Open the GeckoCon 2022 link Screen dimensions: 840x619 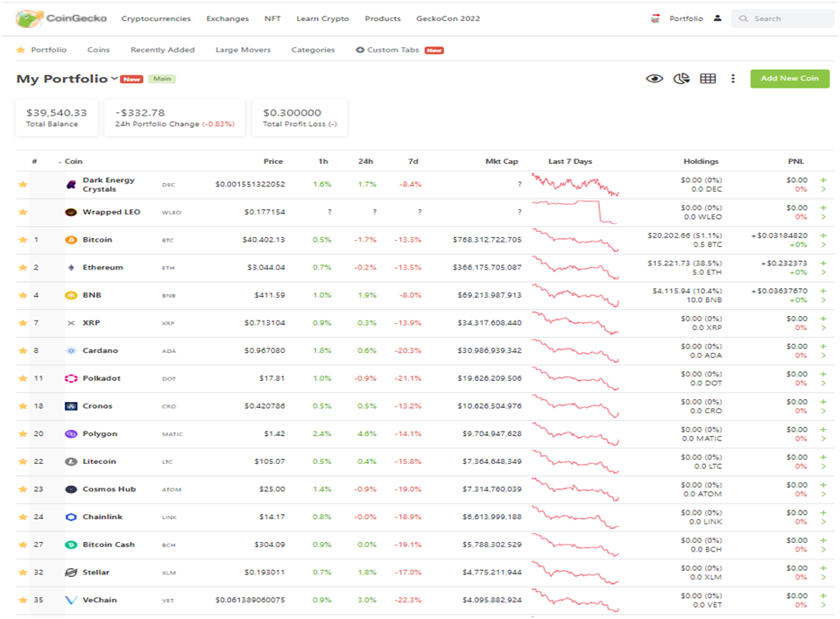[x=448, y=18]
